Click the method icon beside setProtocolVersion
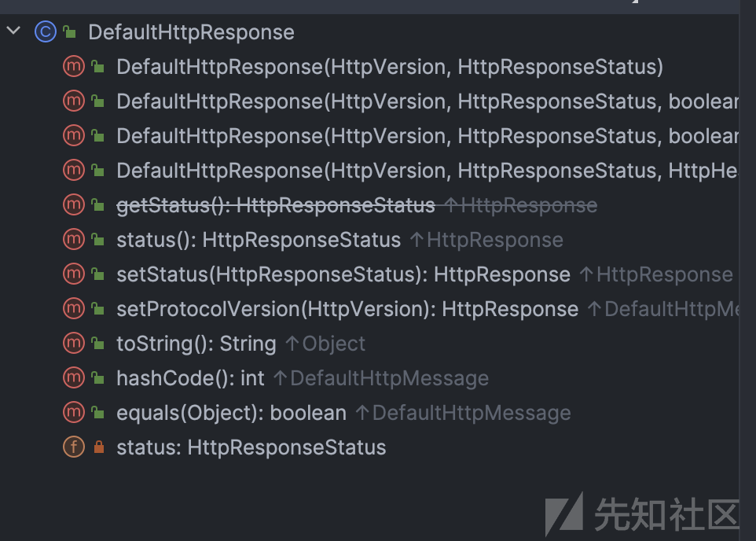 (74, 308)
